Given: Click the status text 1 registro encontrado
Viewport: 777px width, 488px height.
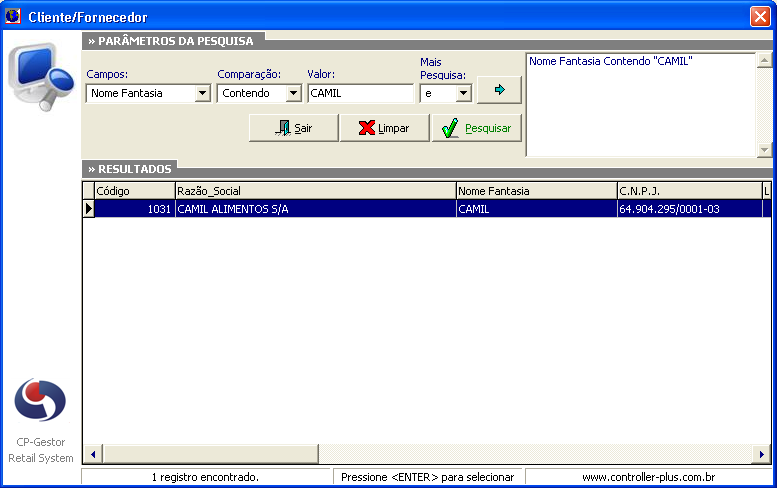Looking at the screenshot, I should (x=205, y=477).
